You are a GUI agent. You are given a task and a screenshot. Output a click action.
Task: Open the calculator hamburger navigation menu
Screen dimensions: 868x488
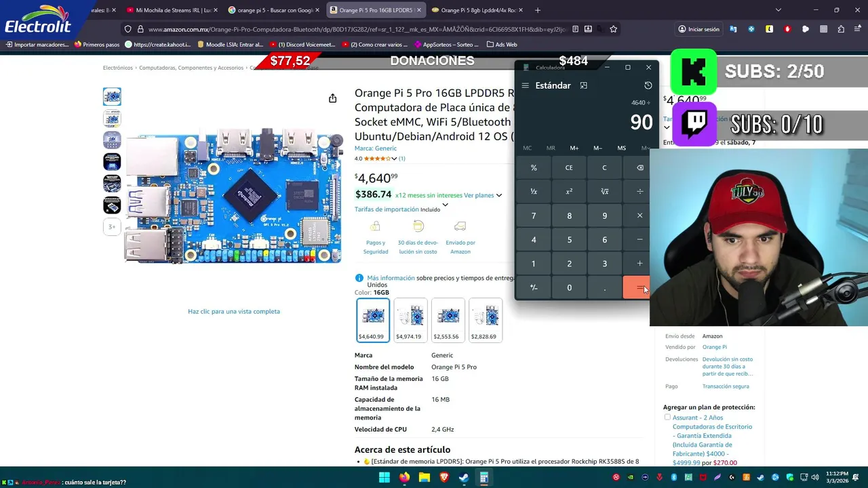525,85
